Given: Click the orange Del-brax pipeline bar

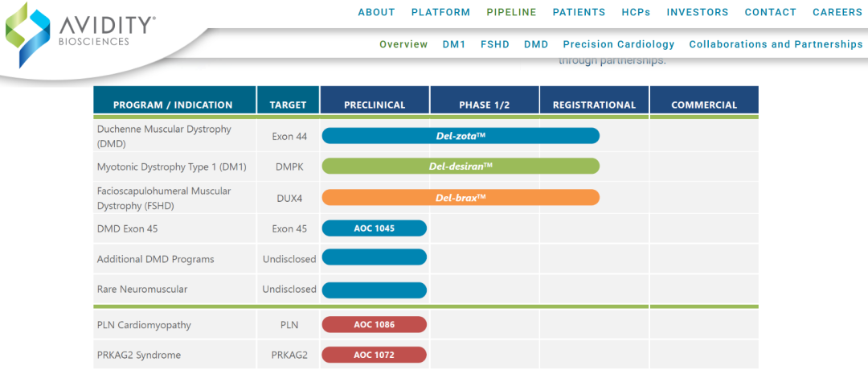Looking at the screenshot, I should click(x=461, y=197).
